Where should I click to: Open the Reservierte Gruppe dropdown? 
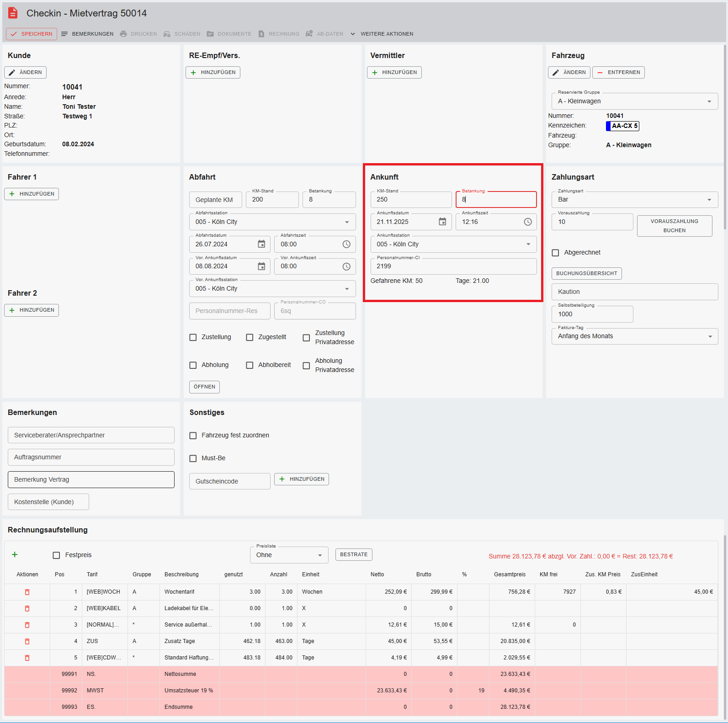pyautogui.click(x=634, y=101)
